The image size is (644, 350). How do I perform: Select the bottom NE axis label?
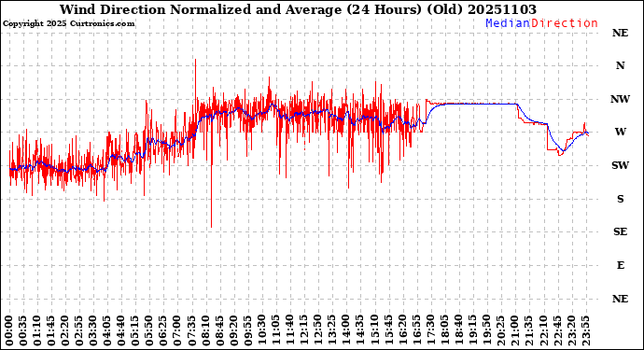tap(620, 299)
